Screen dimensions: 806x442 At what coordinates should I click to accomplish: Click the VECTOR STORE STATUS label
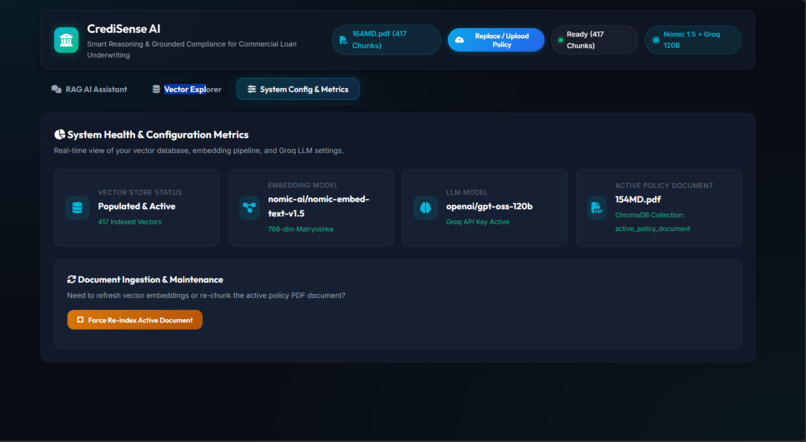point(140,192)
